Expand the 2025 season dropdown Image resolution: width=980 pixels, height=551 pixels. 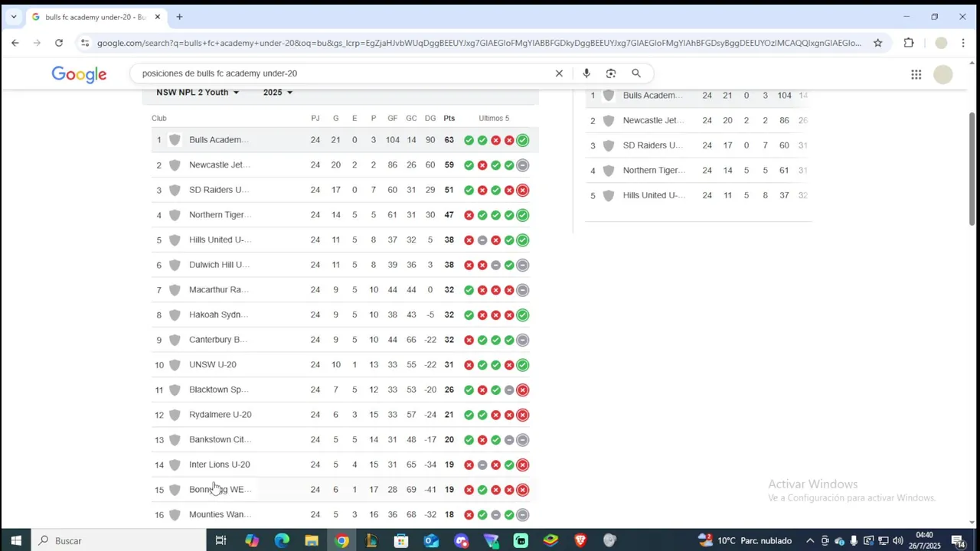point(278,93)
